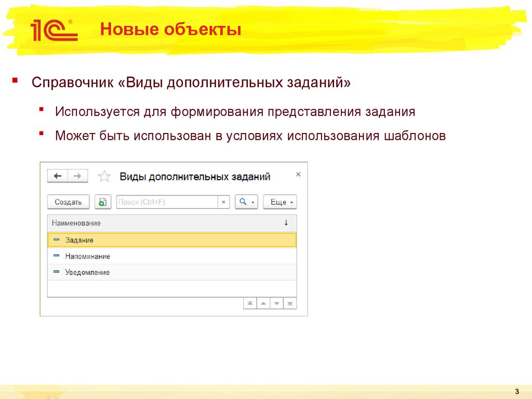Click the item icon beside Задание

point(56,240)
